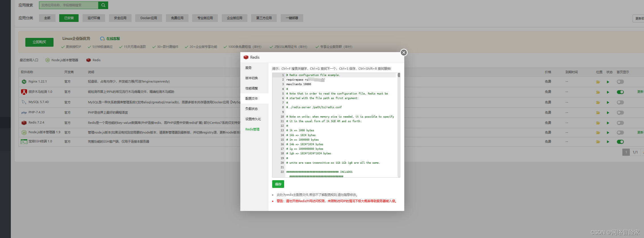The height and width of the screenshot is (238, 644).
Task: Open 负载状态 tab in Redis dialog
Action: (x=254, y=109)
